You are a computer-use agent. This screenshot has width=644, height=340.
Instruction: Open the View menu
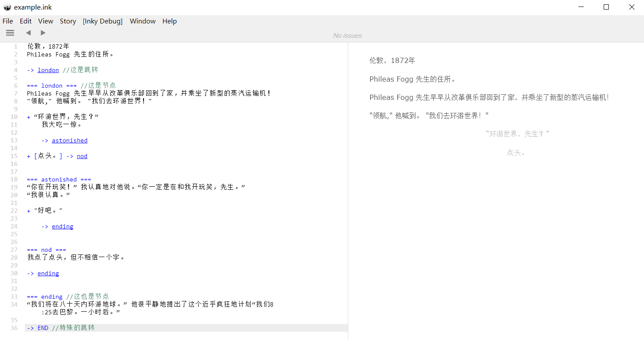coord(46,21)
